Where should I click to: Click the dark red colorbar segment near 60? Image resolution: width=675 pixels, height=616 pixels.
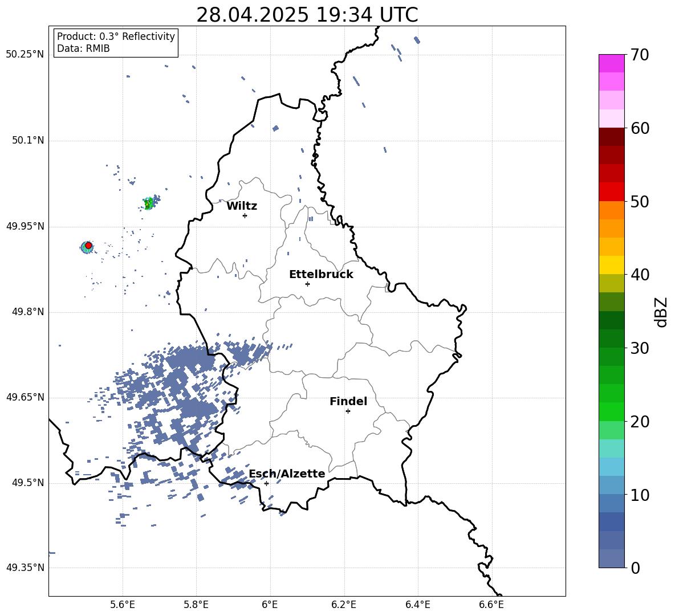click(x=611, y=137)
